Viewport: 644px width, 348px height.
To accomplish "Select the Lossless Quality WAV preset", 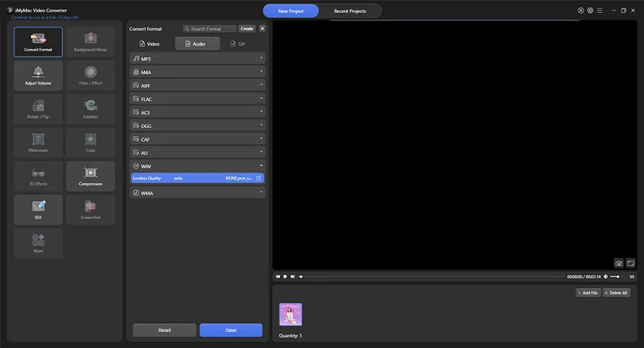I will click(198, 178).
